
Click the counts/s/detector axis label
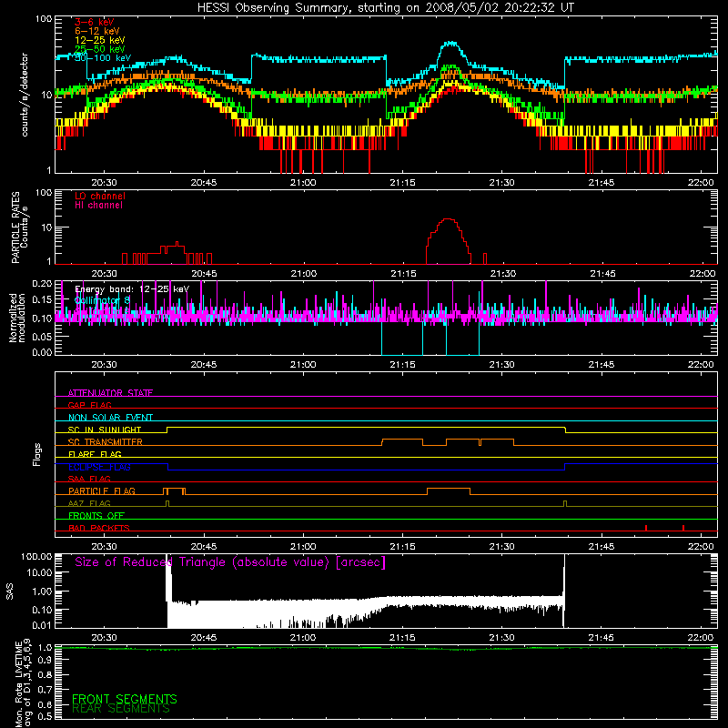[x=25, y=95]
